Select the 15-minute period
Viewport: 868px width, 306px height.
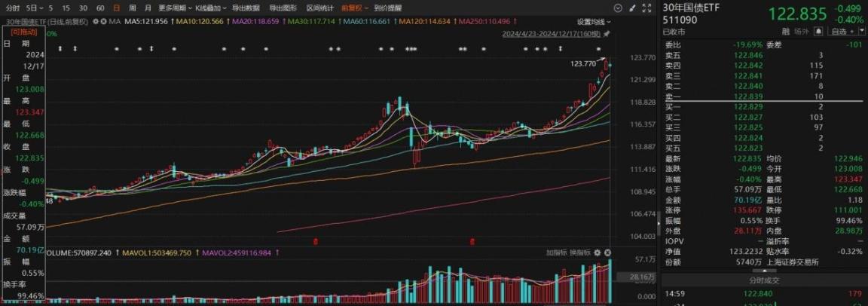66,8
